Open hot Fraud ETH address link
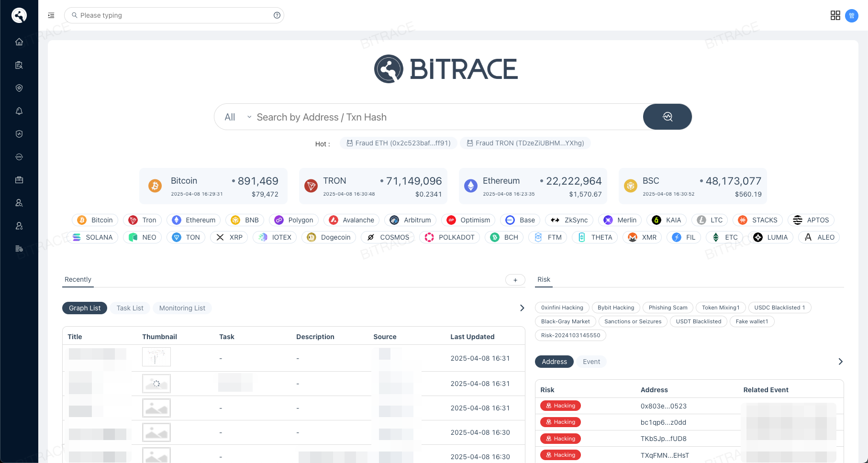 (x=399, y=143)
